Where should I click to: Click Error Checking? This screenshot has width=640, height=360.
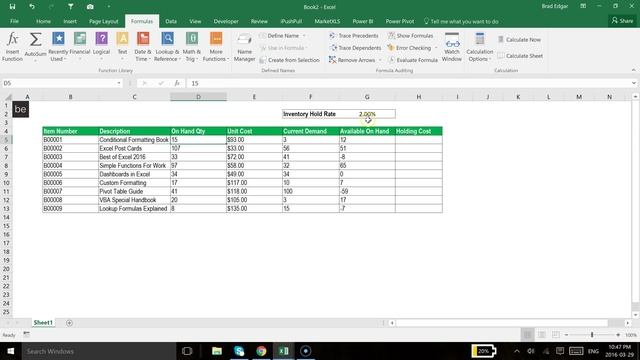point(409,48)
